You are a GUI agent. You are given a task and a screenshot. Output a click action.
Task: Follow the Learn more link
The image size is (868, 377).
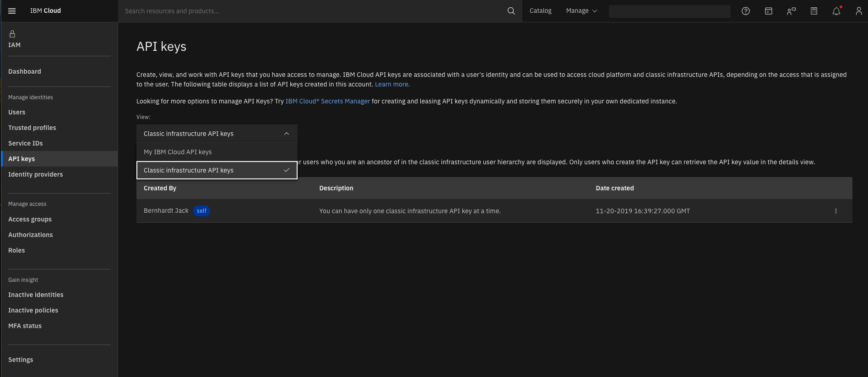pos(392,84)
